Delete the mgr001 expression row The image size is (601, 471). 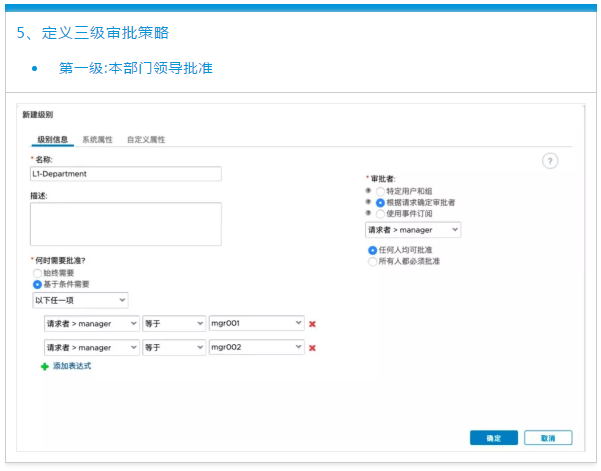click(x=312, y=324)
